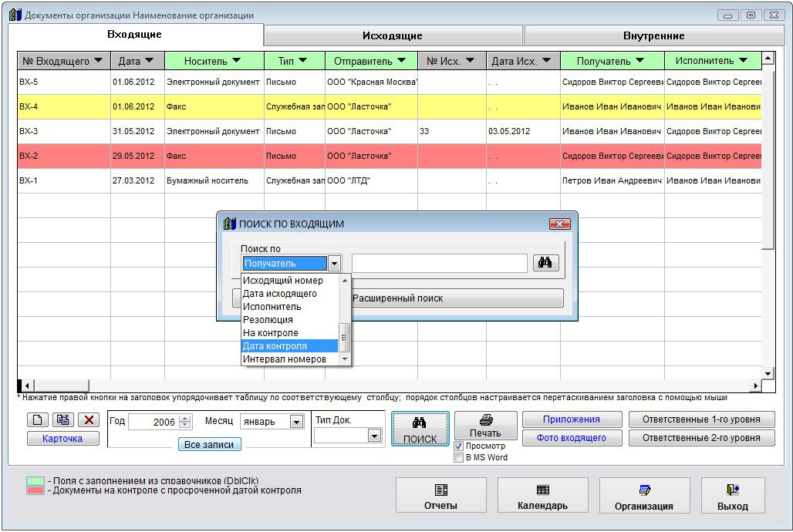The height and width of the screenshot is (532, 793).
Task: Enable the В MS Word checkbox
Action: tap(459, 458)
